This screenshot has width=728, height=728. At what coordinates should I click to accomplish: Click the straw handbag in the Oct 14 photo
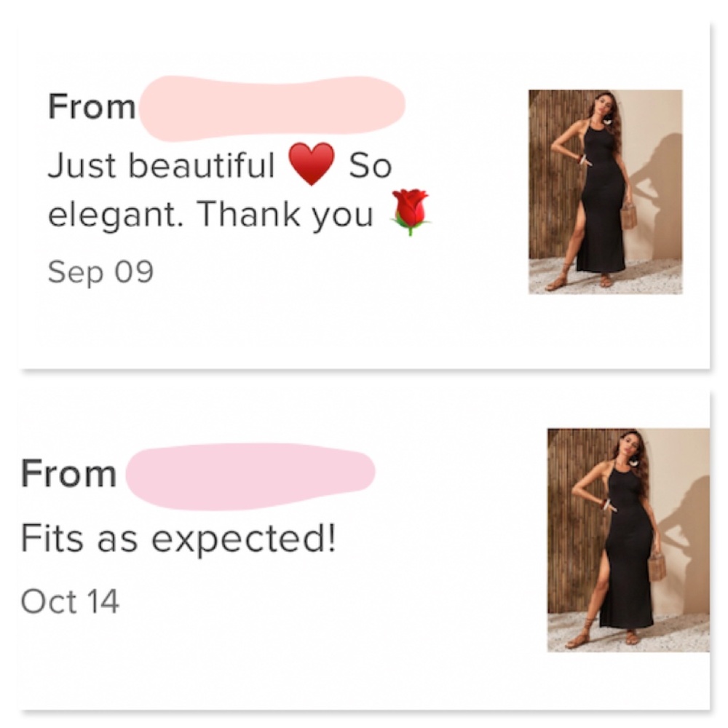point(657,565)
